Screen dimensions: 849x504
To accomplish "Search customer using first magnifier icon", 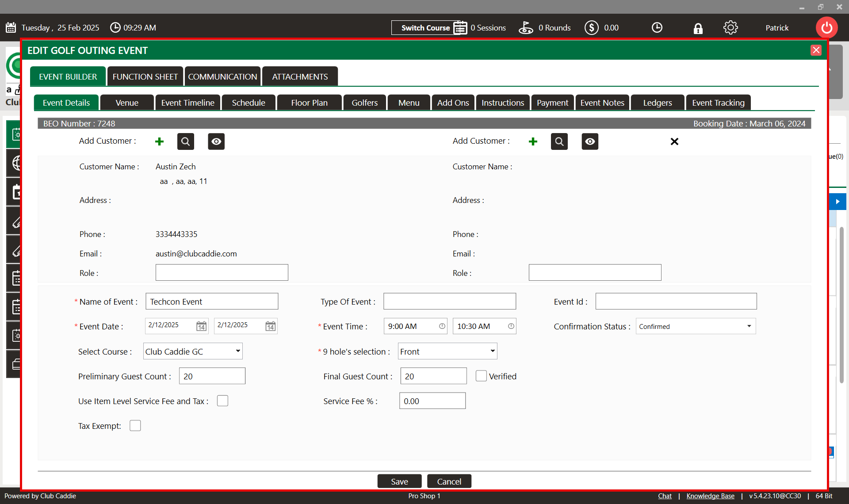I will click(x=186, y=141).
